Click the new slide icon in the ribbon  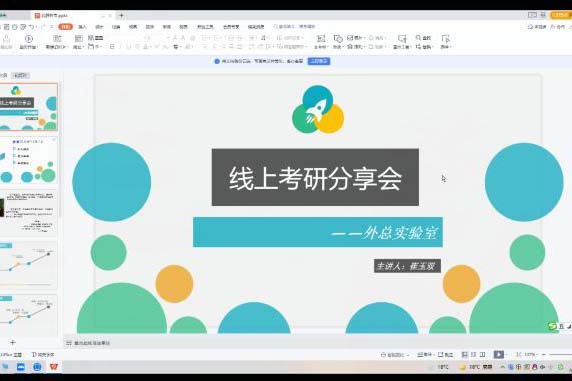[x=57, y=39]
